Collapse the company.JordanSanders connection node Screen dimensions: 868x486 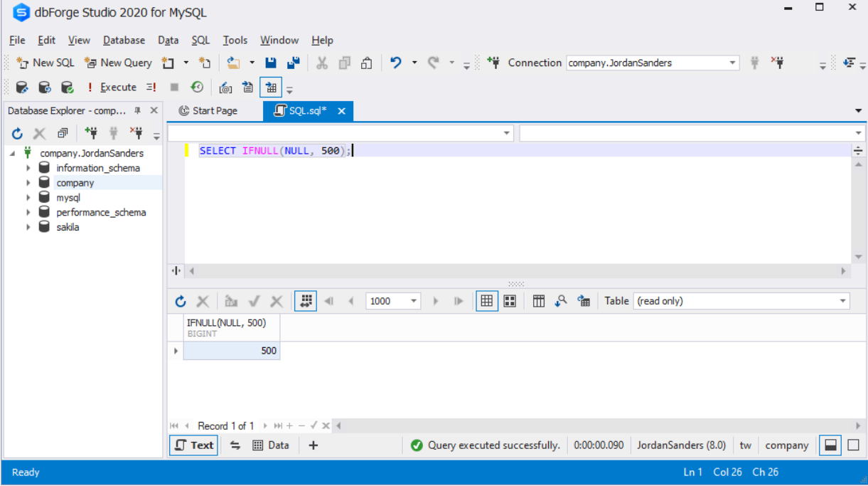[13, 153]
